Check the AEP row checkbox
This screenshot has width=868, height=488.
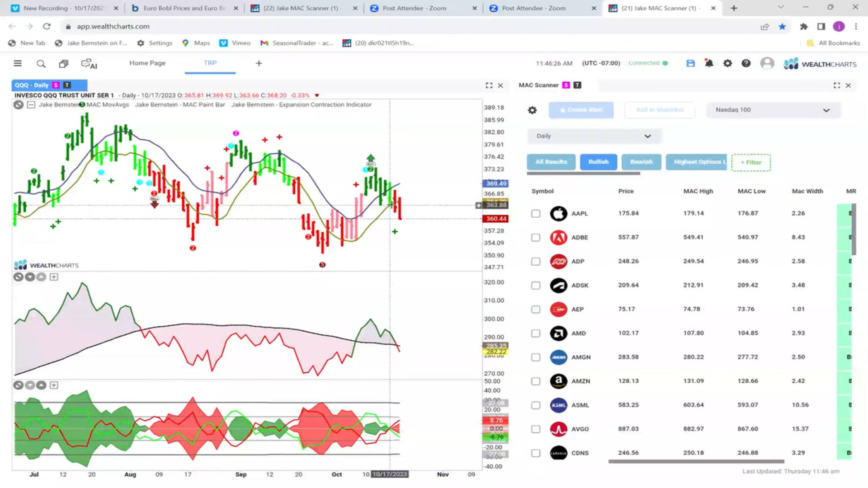[x=536, y=310]
